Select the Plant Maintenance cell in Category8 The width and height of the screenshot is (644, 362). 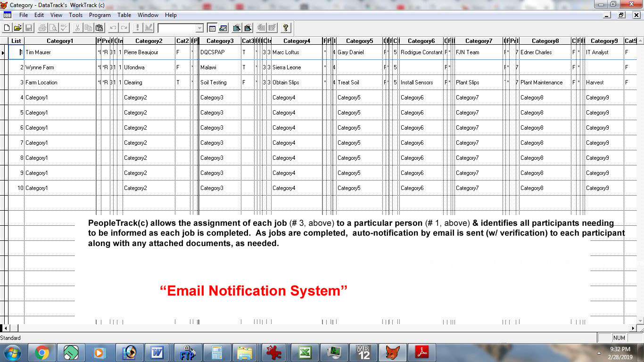pos(545,82)
